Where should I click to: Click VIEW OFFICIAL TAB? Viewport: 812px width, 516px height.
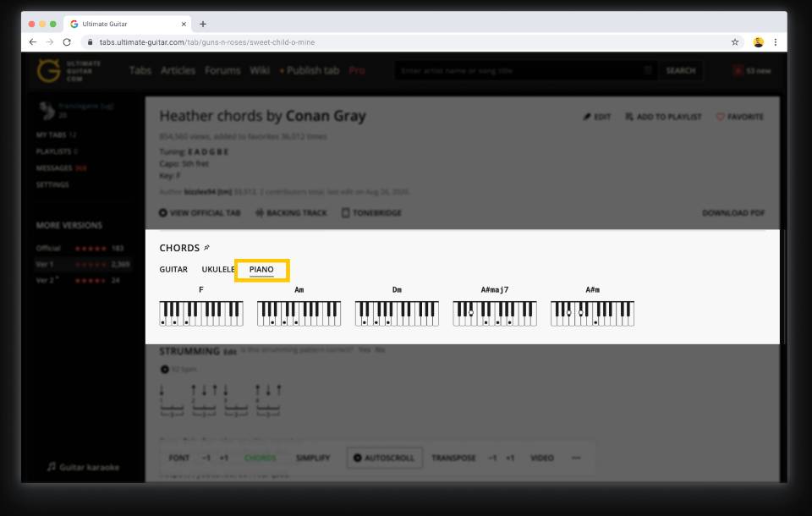pyautogui.click(x=200, y=213)
